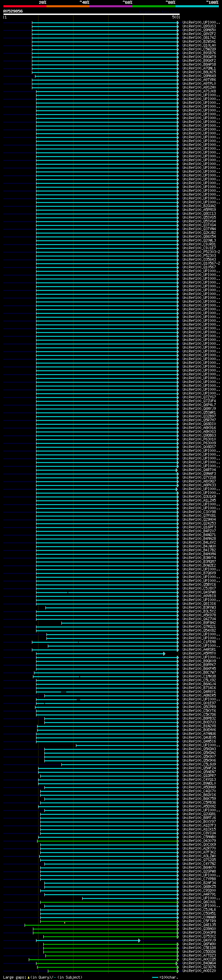Select hit label UniRef100_Q5KDA3
Image resolution: width=222 pixels, height=980 pixels.
[x=199, y=749]
